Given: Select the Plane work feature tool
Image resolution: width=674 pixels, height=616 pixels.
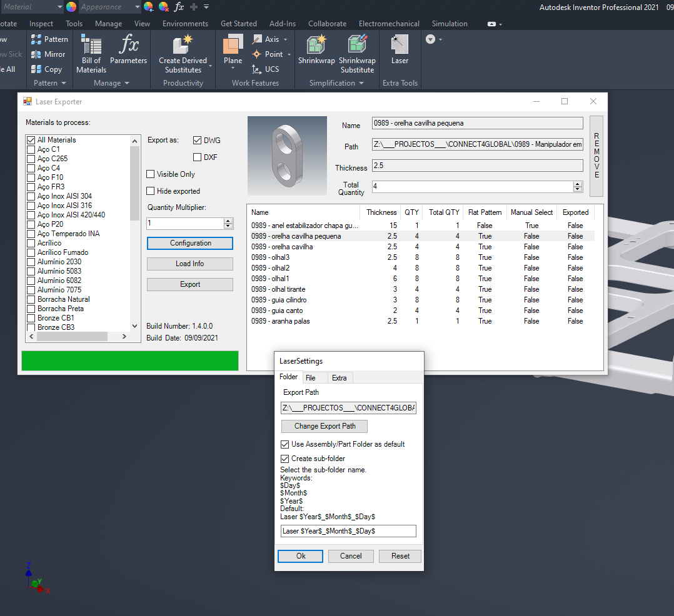Looking at the screenshot, I should tap(233, 48).
